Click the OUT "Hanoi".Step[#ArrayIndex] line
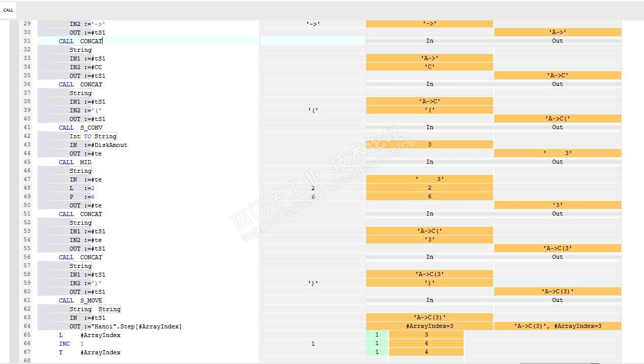 click(125, 326)
